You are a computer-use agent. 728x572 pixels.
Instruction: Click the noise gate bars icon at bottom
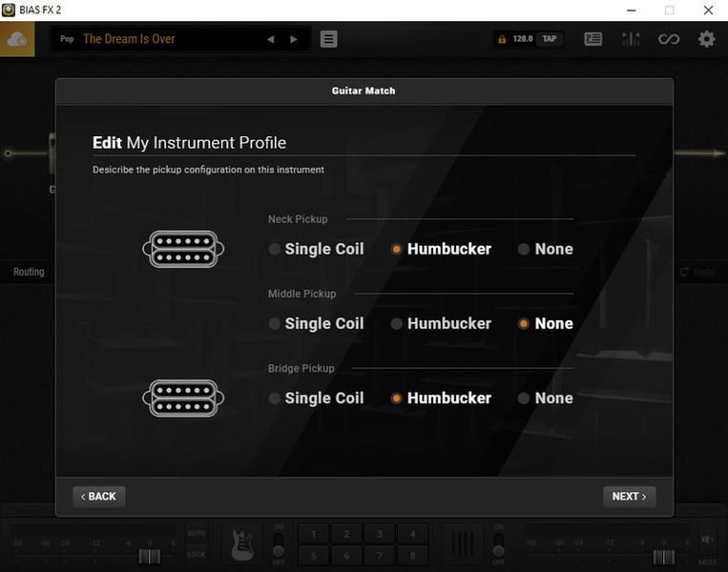coord(463,544)
